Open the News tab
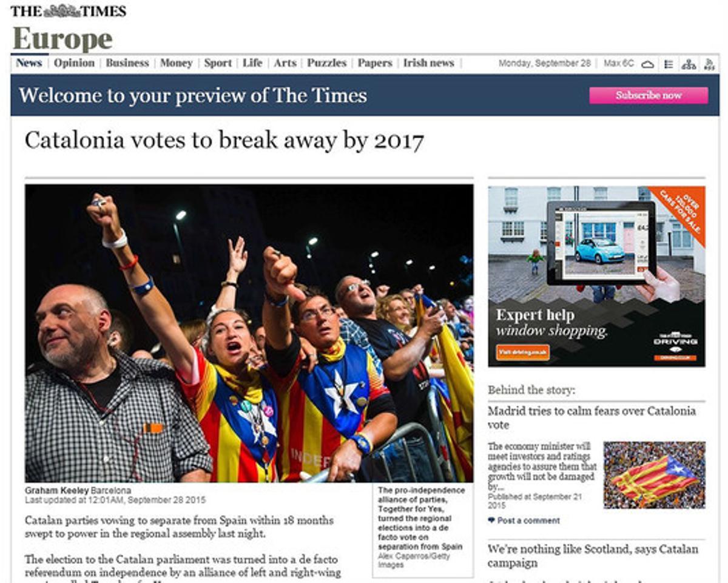 (x=29, y=63)
